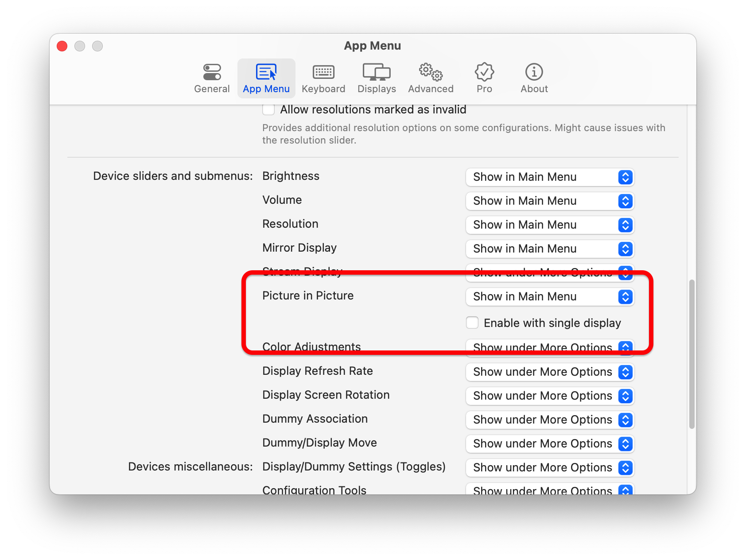
Task: Enable allow resolutions marked as invalid
Action: click(x=268, y=109)
